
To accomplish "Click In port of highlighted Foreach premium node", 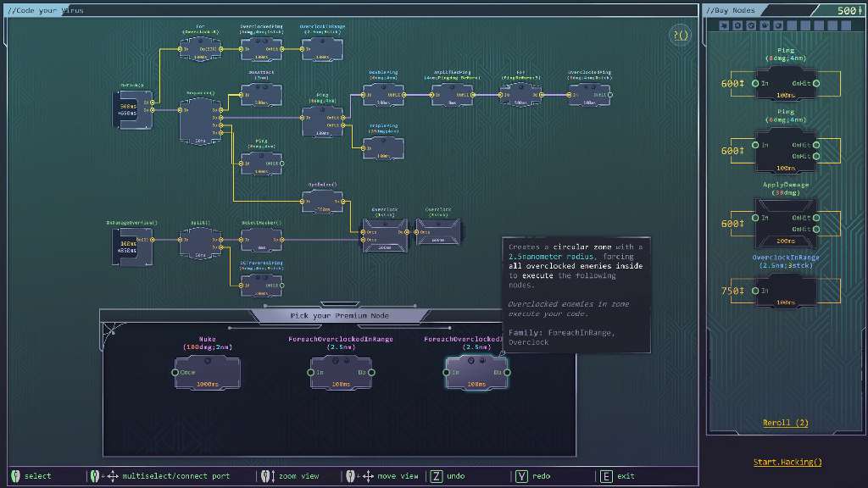I will 447,373.
